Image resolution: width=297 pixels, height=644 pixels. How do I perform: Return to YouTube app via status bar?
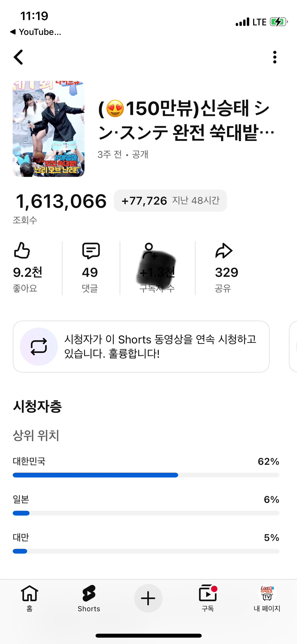(36, 32)
